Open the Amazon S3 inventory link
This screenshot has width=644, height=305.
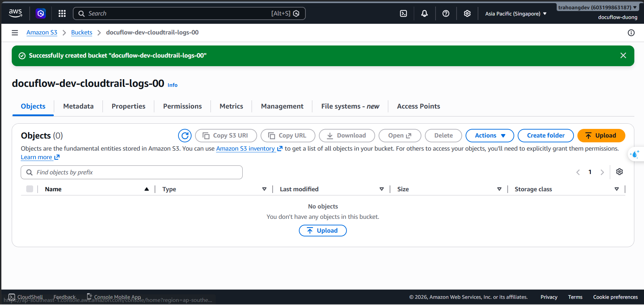pos(249,149)
